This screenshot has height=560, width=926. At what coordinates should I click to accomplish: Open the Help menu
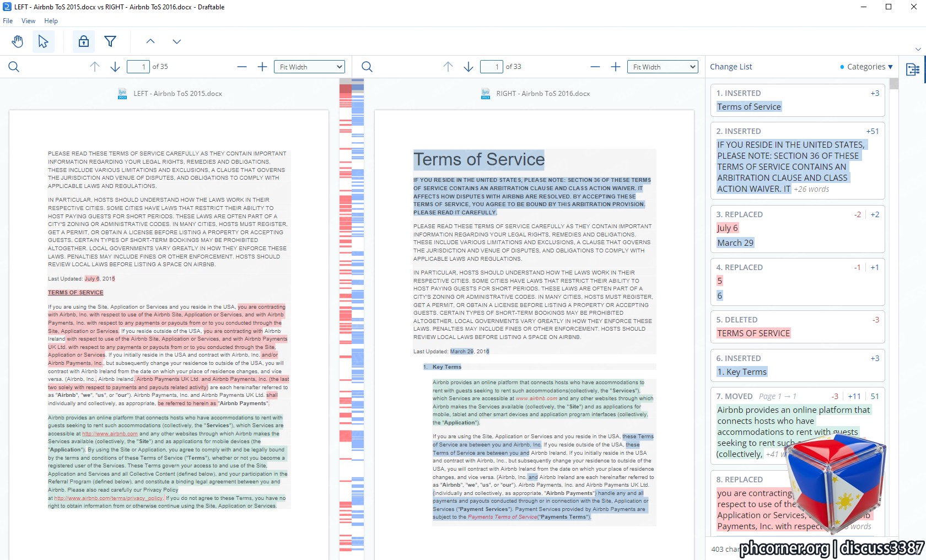click(51, 21)
